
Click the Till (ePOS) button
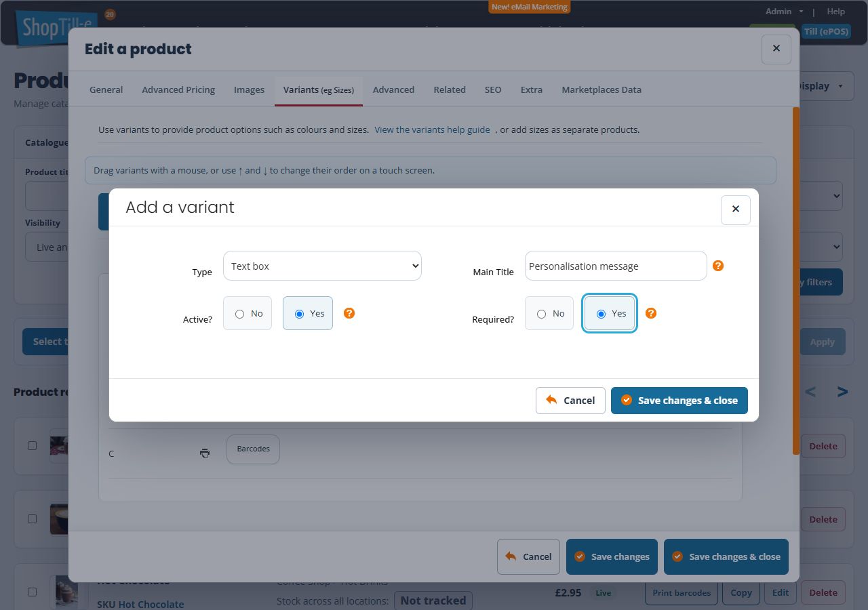(826, 31)
